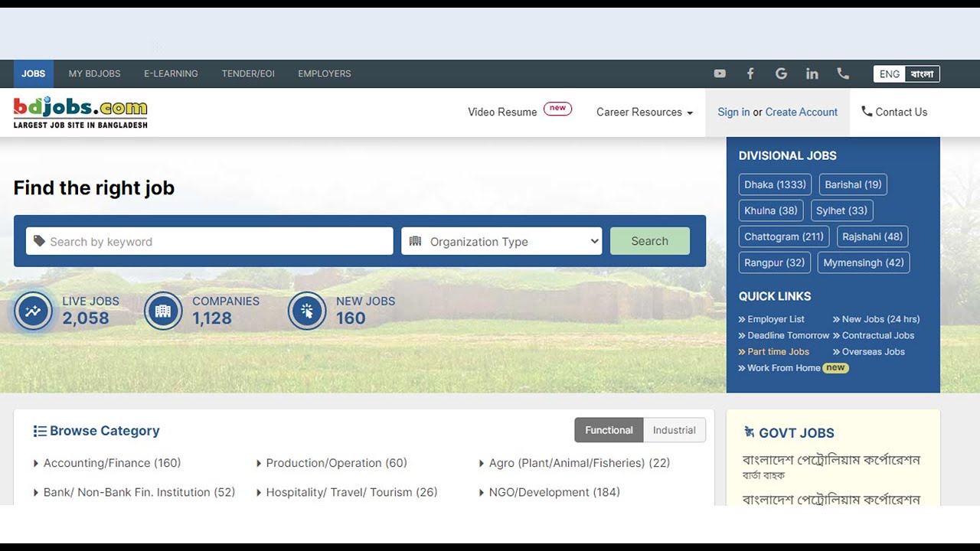Open Video Resume page

502,112
